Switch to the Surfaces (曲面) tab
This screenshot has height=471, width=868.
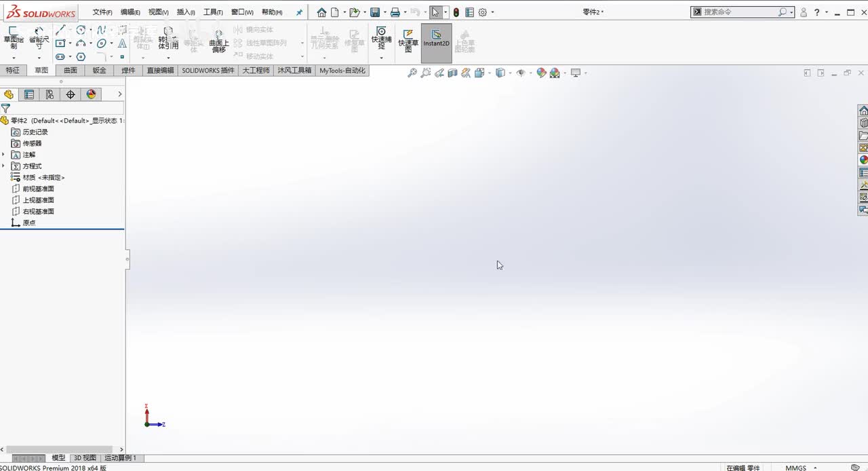coord(71,71)
